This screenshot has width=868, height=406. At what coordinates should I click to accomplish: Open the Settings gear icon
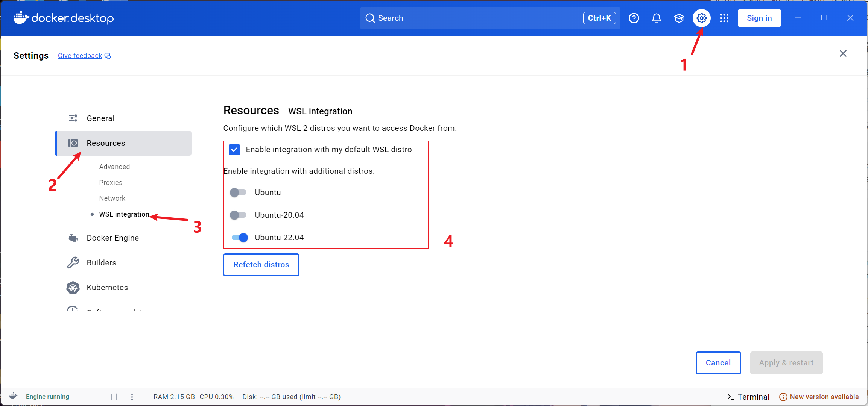(701, 18)
